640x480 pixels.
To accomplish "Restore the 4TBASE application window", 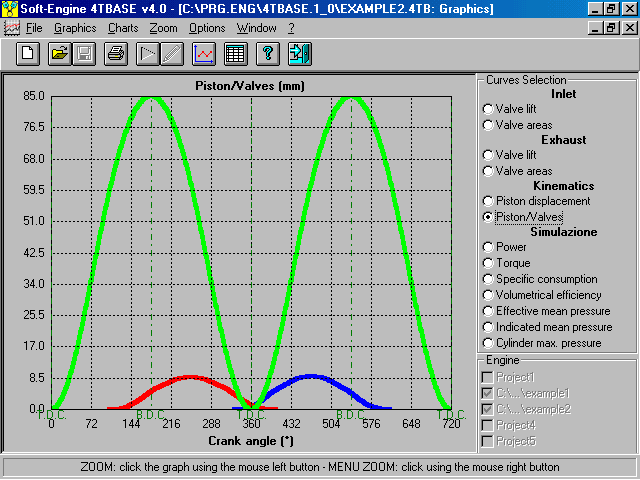I will (611, 9).
